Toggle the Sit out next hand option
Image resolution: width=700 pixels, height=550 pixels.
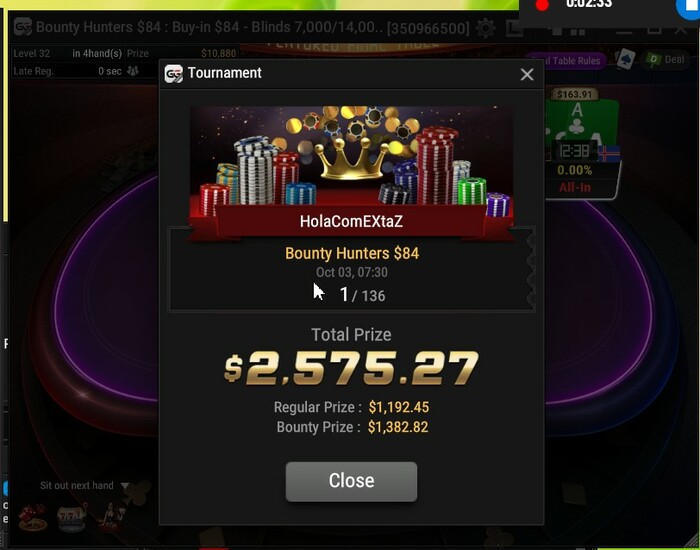click(77, 486)
